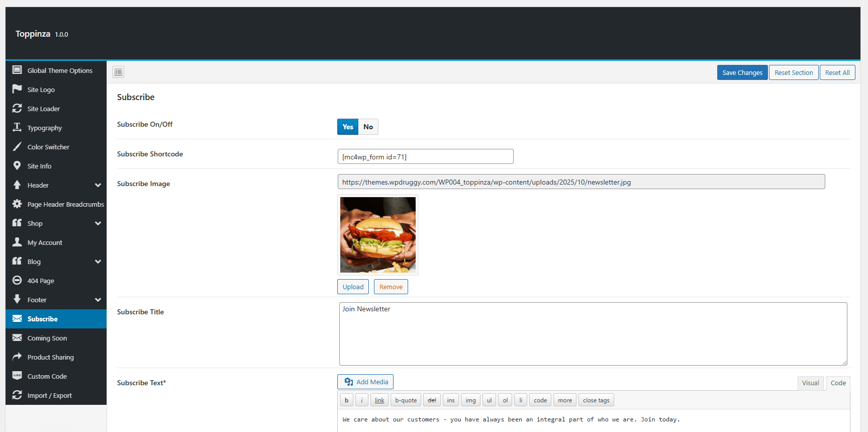This screenshot has height=432, width=868.
Task: Remove the subscribe image
Action: (391, 287)
